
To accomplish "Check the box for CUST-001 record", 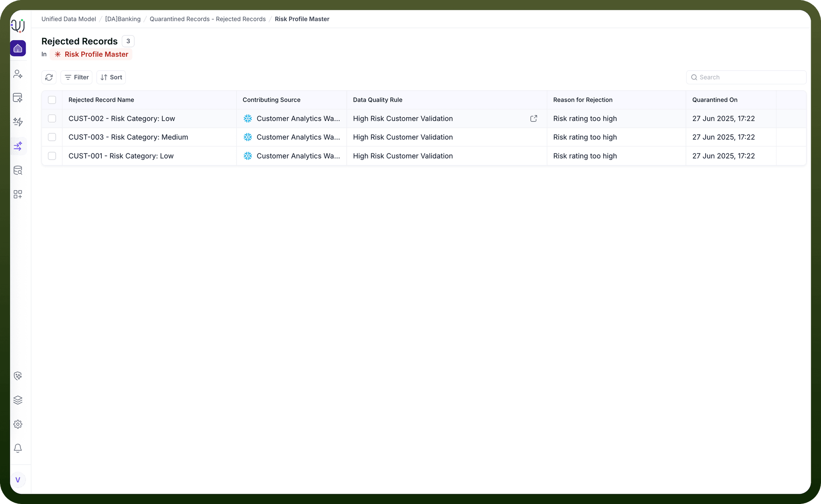I will 52,156.
